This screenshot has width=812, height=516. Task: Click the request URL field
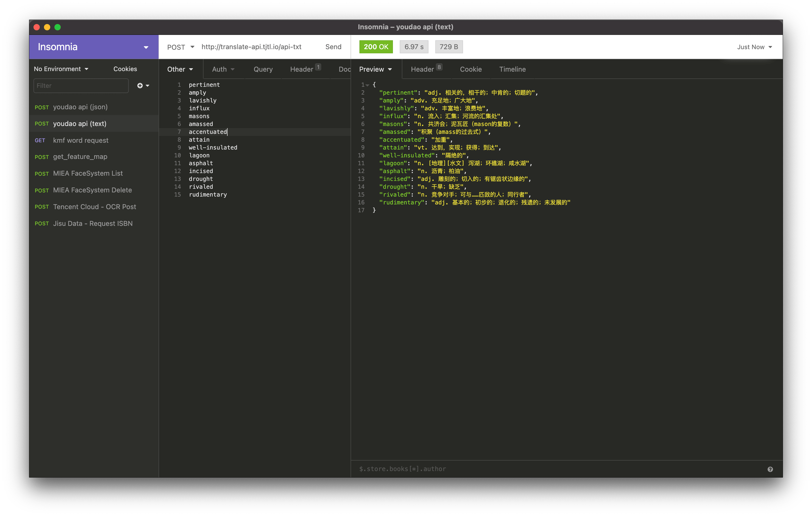(x=251, y=47)
